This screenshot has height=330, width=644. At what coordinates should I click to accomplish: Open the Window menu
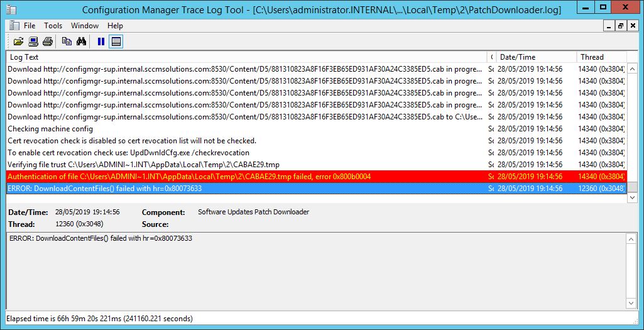85,26
